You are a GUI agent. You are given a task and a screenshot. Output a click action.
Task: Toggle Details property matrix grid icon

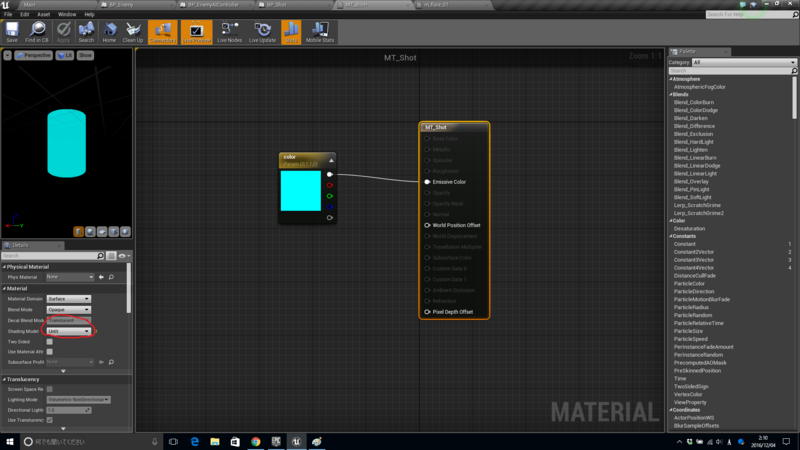pos(111,256)
